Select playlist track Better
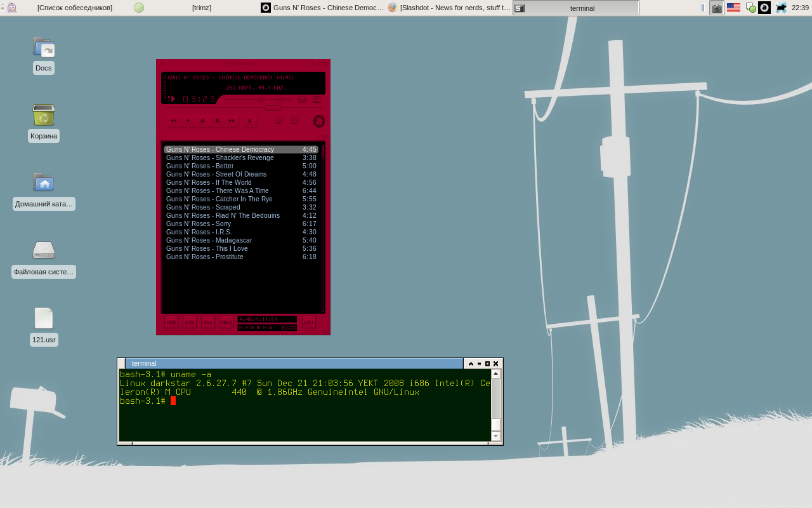 [241, 166]
